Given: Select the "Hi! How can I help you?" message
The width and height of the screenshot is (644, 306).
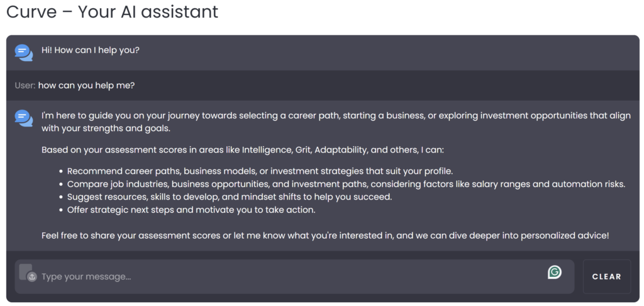Looking at the screenshot, I should (x=91, y=50).
